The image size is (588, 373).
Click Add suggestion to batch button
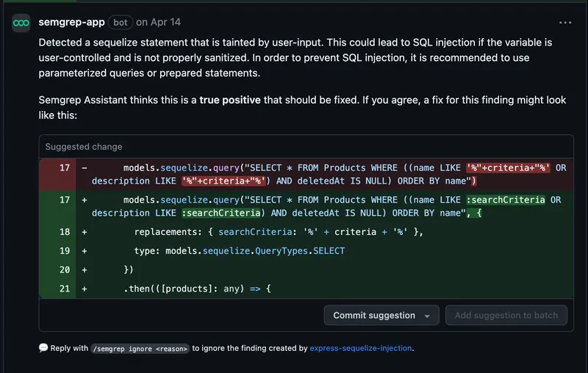click(506, 315)
